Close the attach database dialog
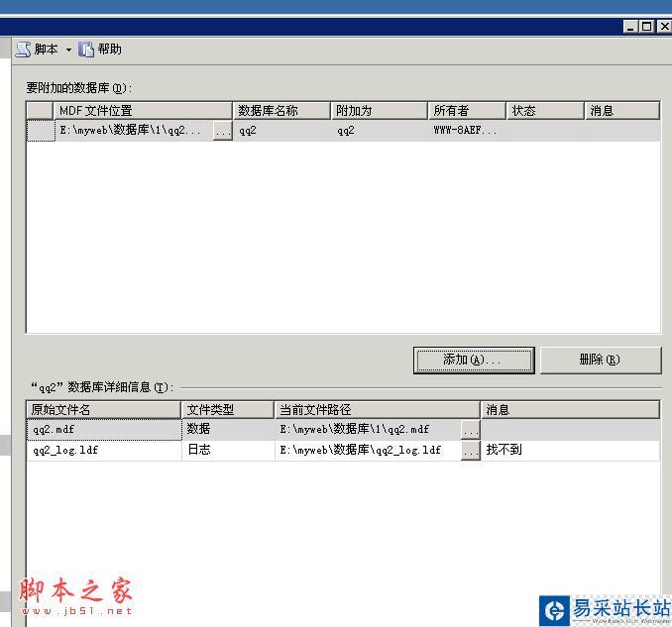The image size is (672, 627). pyautogui.click(x=664, y=27)
